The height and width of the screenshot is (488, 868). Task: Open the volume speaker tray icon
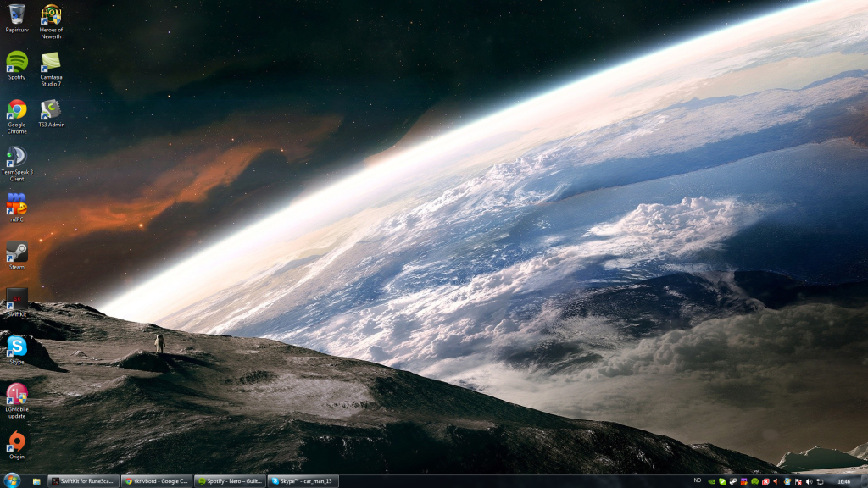[809, 481]
